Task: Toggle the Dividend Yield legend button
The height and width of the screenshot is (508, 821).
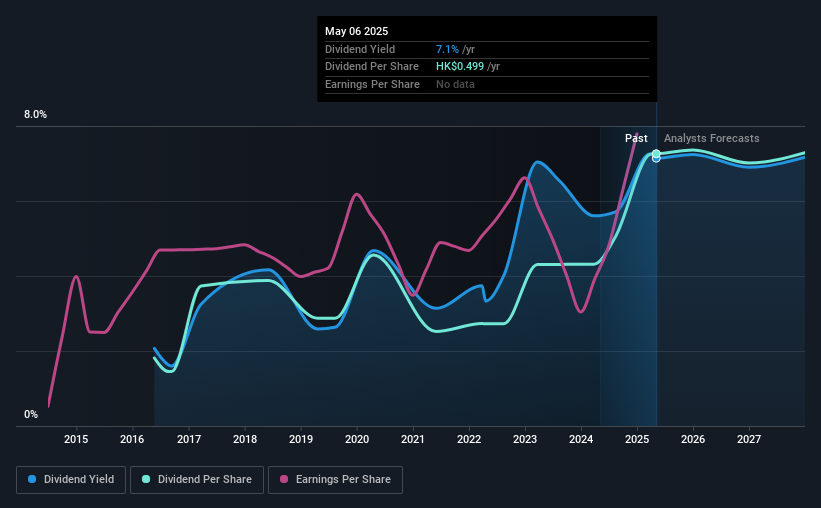Action: click(71, 480)
